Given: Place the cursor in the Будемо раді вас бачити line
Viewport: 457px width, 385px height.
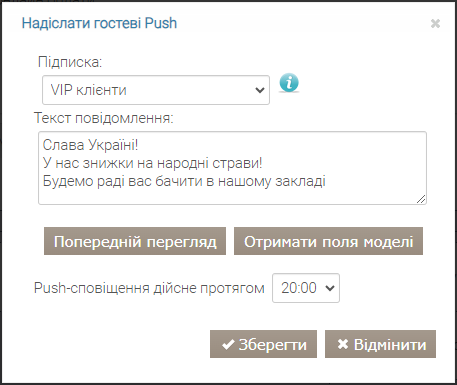Looking at the screenshot, I should [184, 181].
